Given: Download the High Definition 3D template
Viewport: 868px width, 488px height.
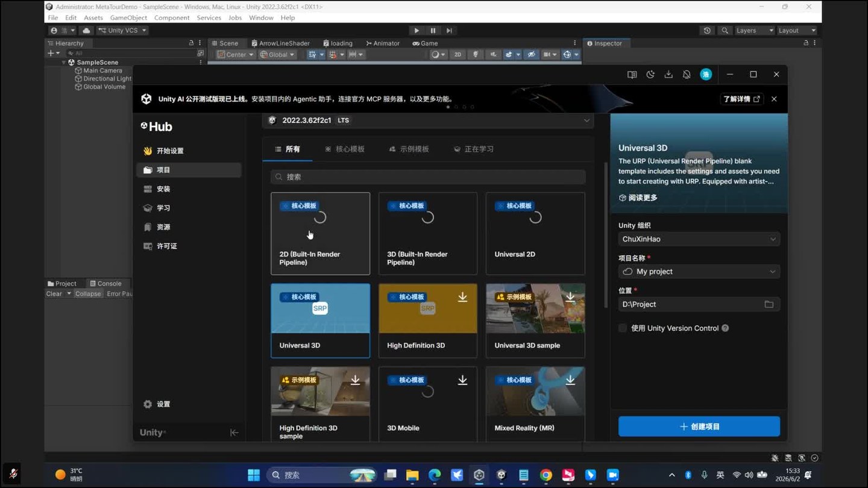Looking at the screenshot, I should tap(462, 297).
